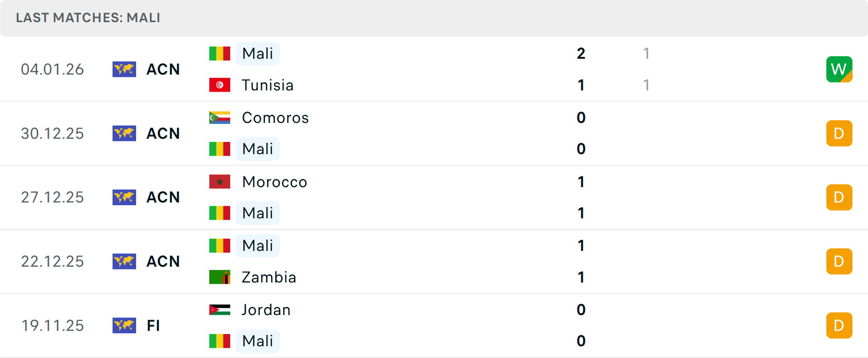Open the Tunisia team link

click(268, 85)
